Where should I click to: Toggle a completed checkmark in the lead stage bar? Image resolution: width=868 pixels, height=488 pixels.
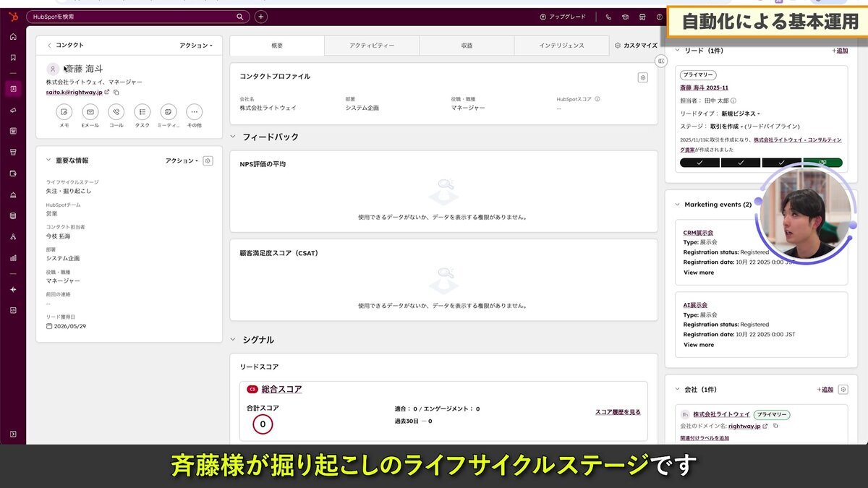(x=698, y=163)
